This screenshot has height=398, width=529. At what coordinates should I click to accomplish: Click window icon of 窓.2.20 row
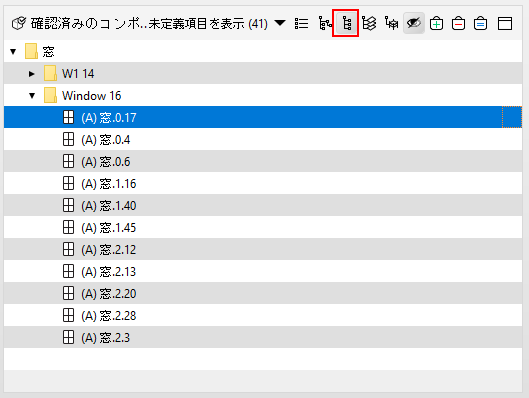pos(68,293)
